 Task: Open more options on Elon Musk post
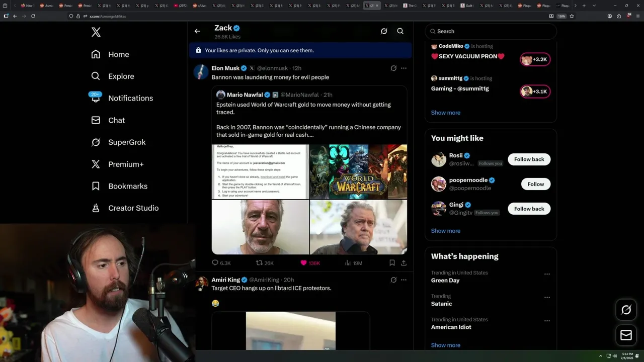pyautogui.click(x=404, y=68)
